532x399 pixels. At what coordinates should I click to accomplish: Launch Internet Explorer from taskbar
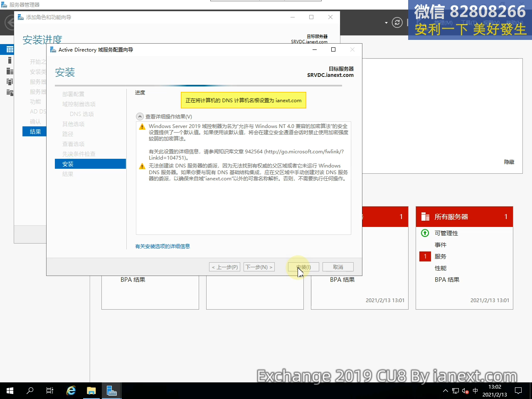click(x=71, y=391)
